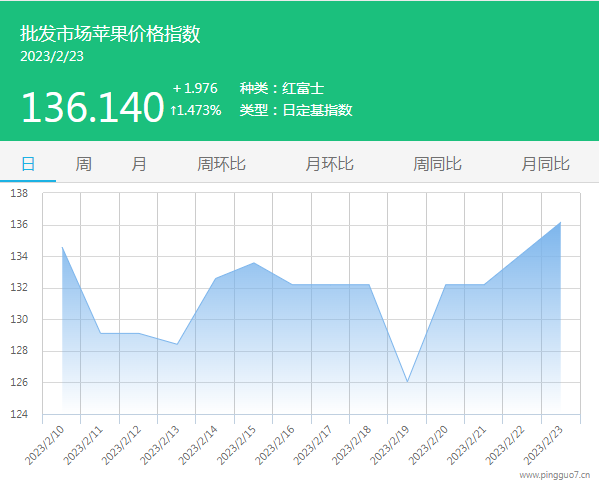Open the 周同比 tab
Viewport: 599px width, 484px height.
437,164
